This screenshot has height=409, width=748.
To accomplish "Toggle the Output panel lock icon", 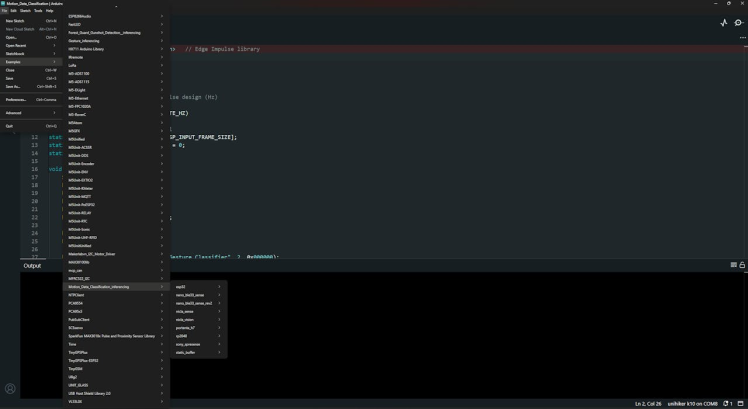I will 742,265.
